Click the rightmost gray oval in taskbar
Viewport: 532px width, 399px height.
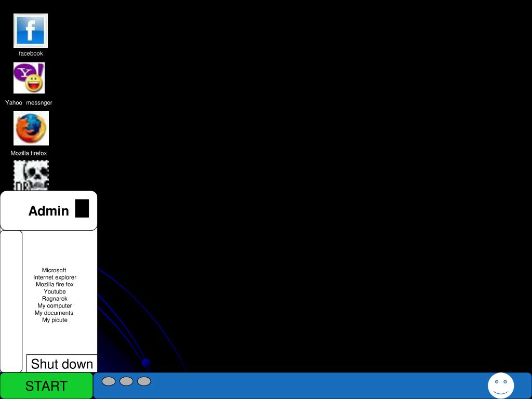144,381
